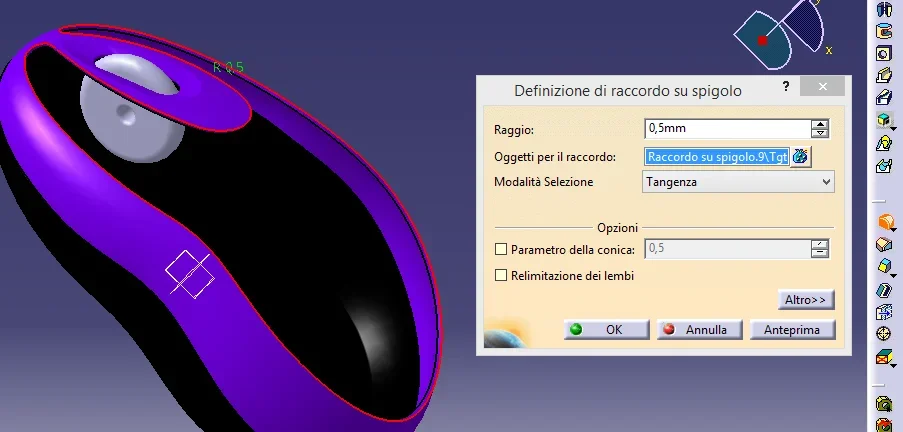Enable the Relimitazione dei lembi checkbox

coord(502,275)
